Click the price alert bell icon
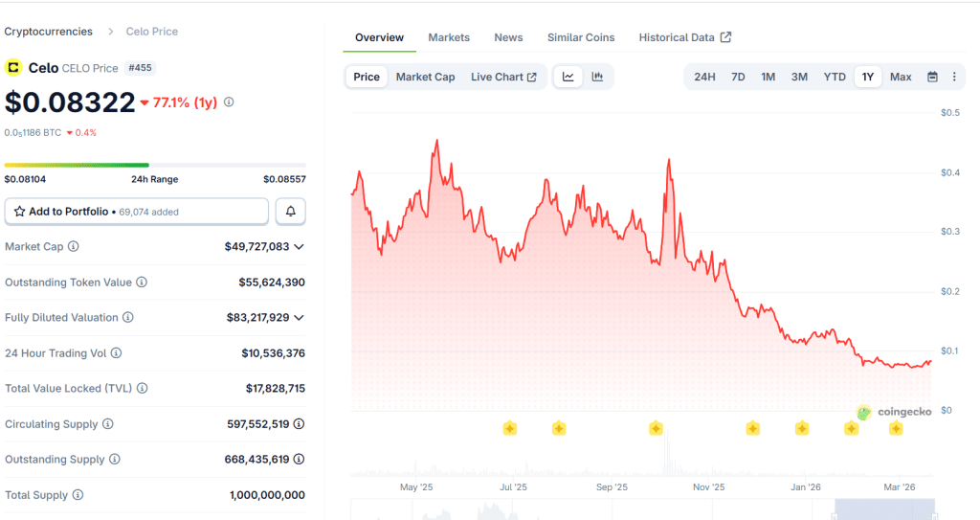Viewport: 980px width, 520px height. 291,211
